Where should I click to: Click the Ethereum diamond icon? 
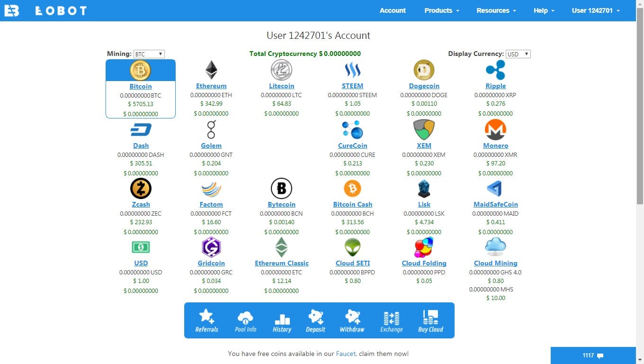pos(211,70)
